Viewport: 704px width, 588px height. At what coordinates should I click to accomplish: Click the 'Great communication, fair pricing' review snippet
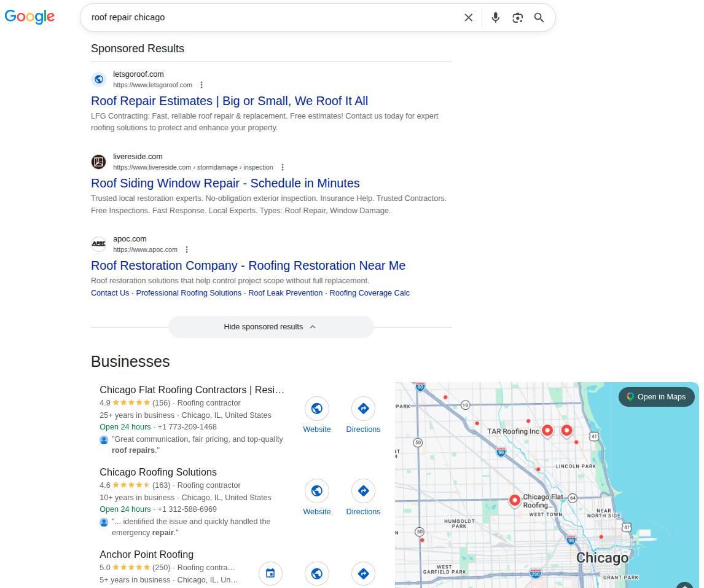click(x=197, y=445)
